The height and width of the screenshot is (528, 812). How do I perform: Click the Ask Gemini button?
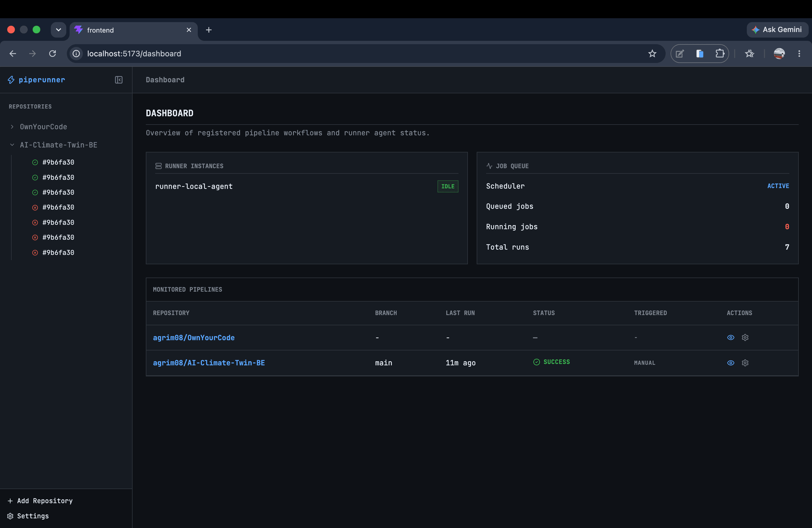777,30
